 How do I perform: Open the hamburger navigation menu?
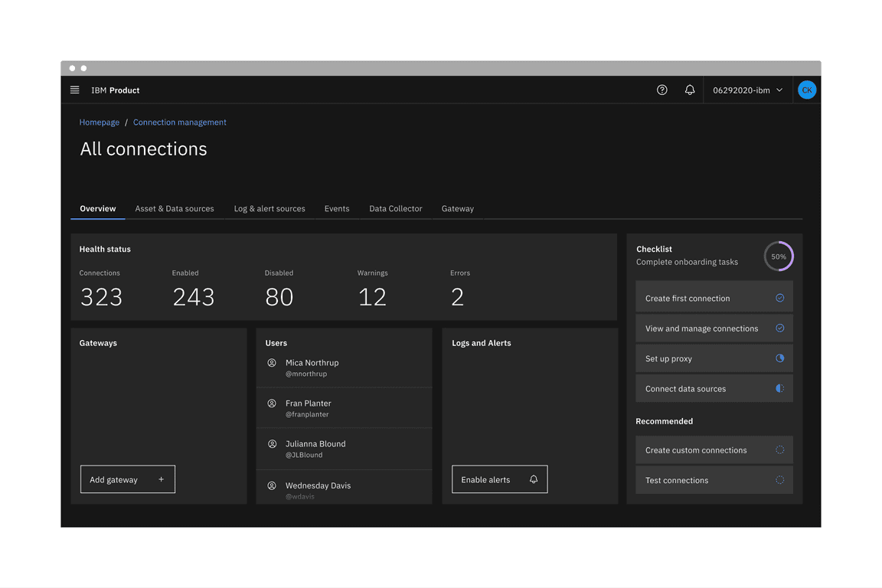[74, 90]
